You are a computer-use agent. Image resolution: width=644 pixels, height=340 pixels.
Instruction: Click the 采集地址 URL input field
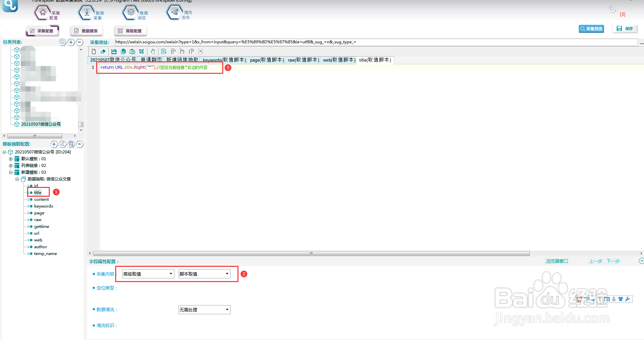coord(376,42)
